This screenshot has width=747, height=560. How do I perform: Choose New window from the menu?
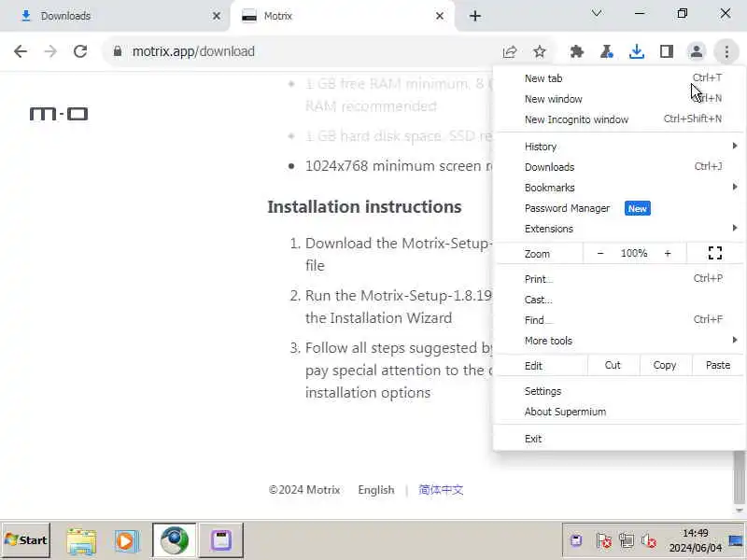tap(619, 99)
